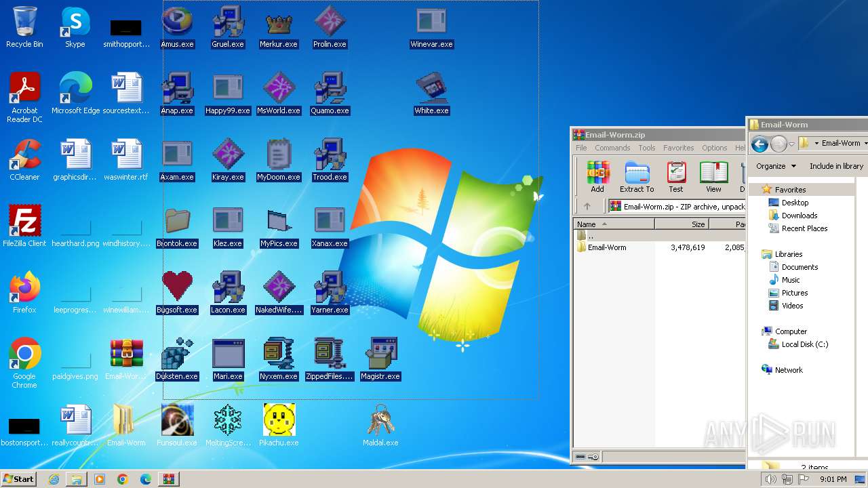868x488 pixels.
Task: Click the taskbar clock 9:01 PM
Action: pos(833,479)
